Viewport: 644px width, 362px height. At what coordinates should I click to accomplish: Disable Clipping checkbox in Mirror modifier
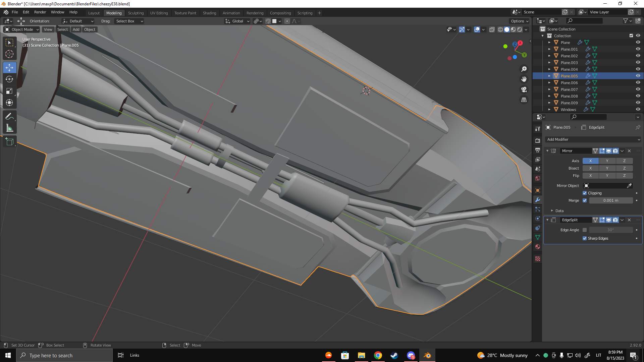[x=585, y=193]
